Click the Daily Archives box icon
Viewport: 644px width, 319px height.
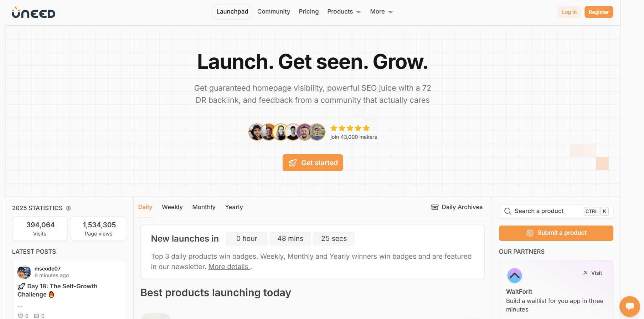pos(434,207)
